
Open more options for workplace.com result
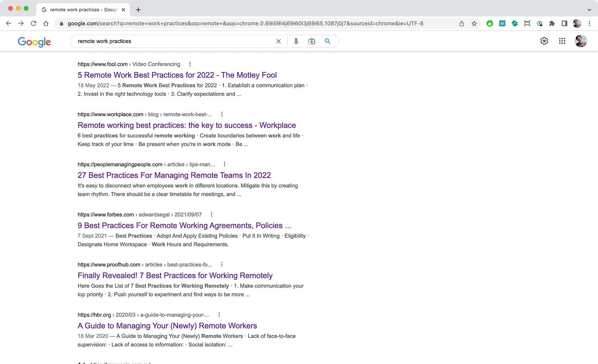(222, 114)
